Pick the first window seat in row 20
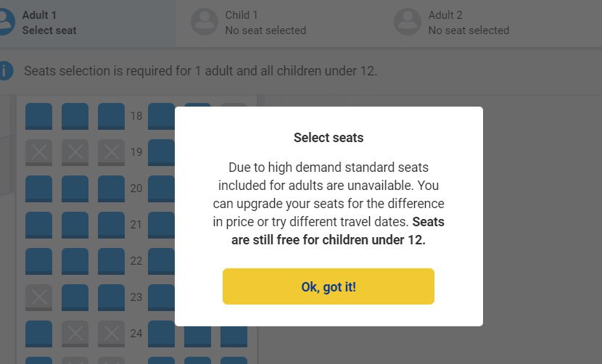602x364 pixels. click(x=38, y=189)
